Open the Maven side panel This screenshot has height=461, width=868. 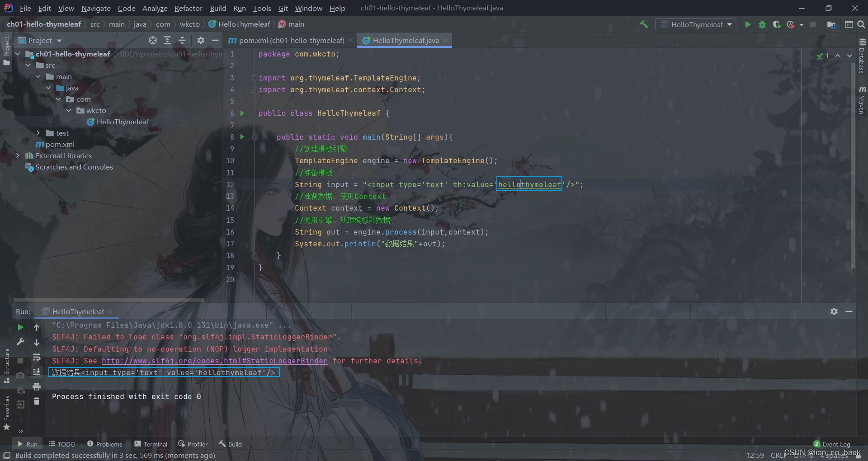(862, 100)
